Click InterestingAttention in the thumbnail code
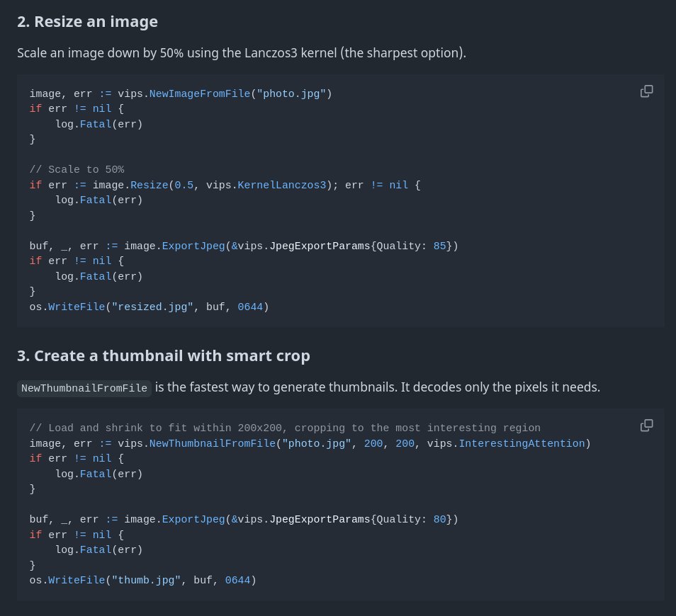This screenshot has height=616, width=676. pos(522,444)
